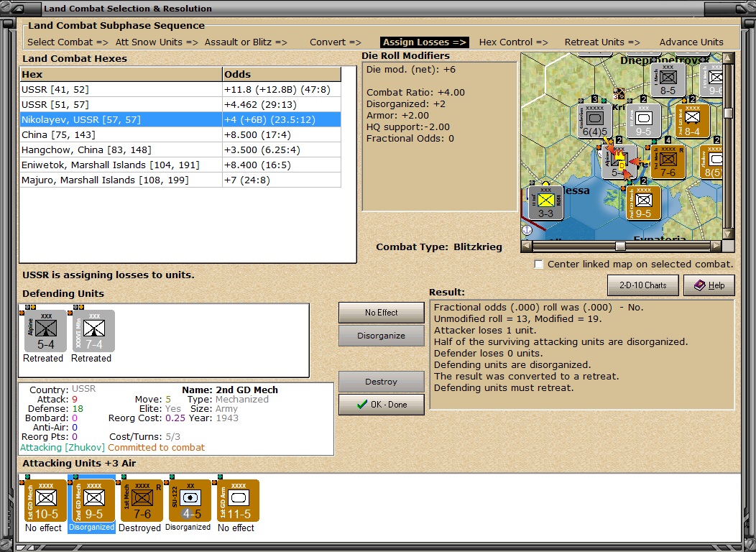This screenshot has height=552, width=756.
Task: Open the Help button
Action: [709, 285]
